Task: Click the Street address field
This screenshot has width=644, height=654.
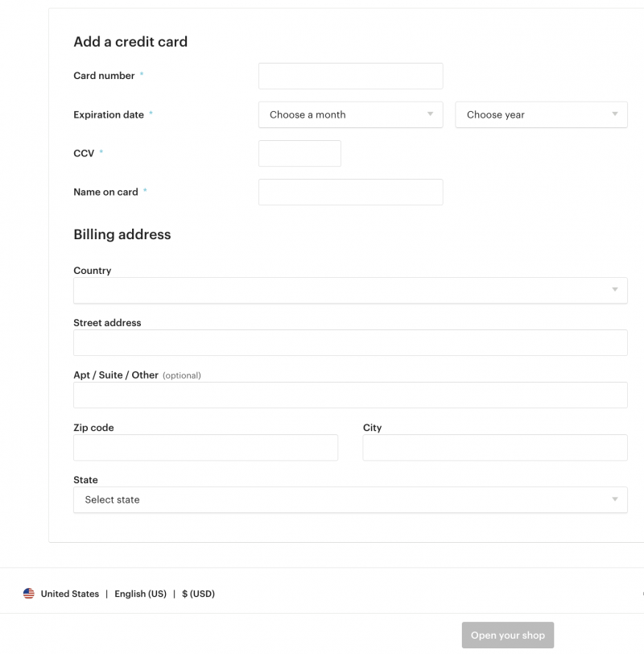Action: point(350,342)
